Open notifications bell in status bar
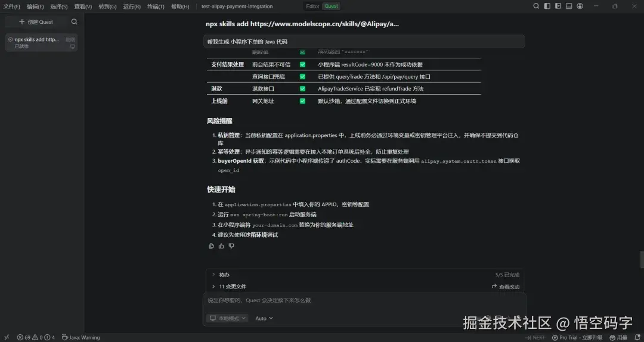This screenshot has height=342, width=644. (x=636, y=337)
